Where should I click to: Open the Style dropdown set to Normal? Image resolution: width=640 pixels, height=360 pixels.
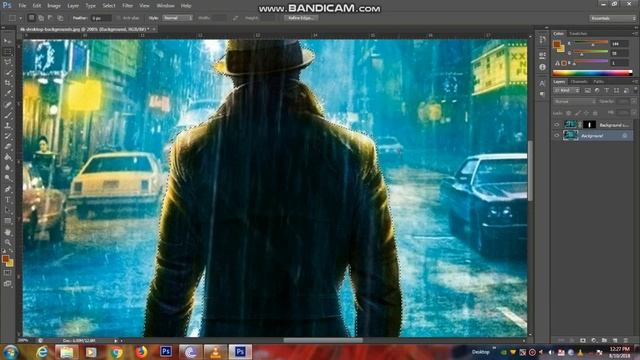(177, 18)
